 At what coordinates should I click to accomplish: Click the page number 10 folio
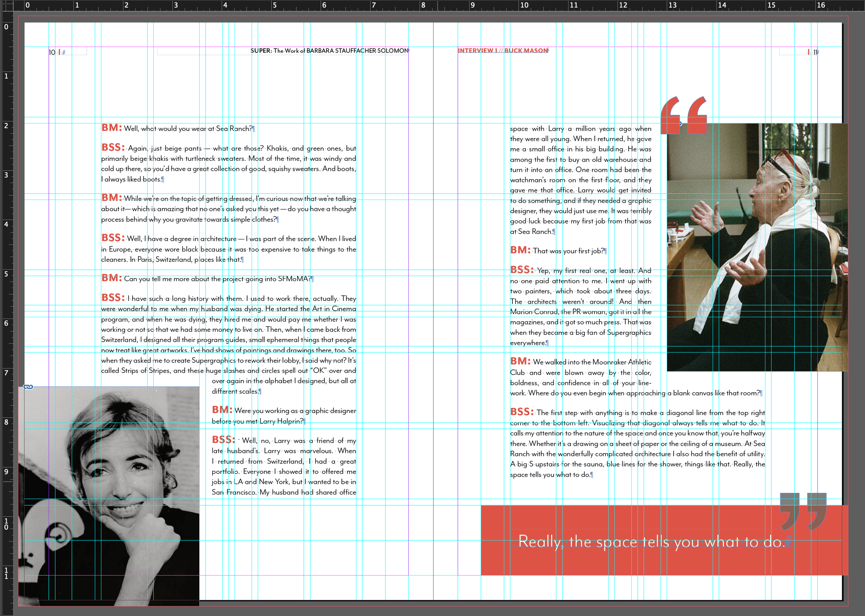52,52
